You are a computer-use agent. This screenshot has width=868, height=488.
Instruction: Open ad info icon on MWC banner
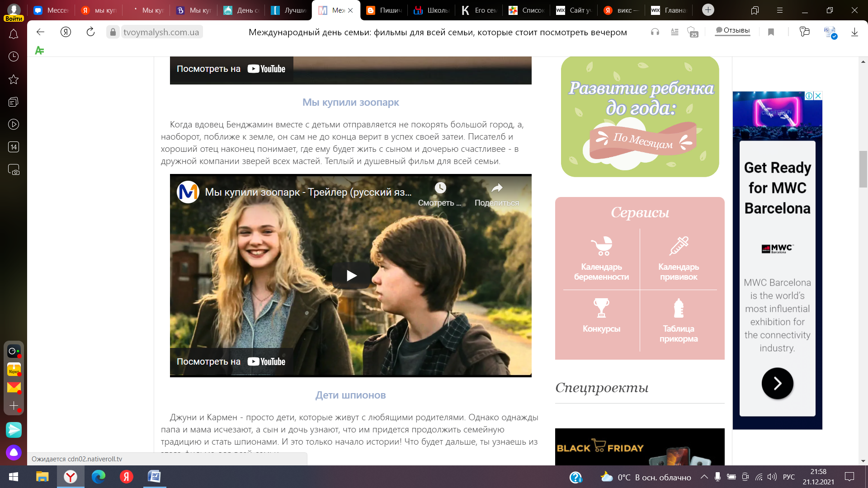(809, 96)
